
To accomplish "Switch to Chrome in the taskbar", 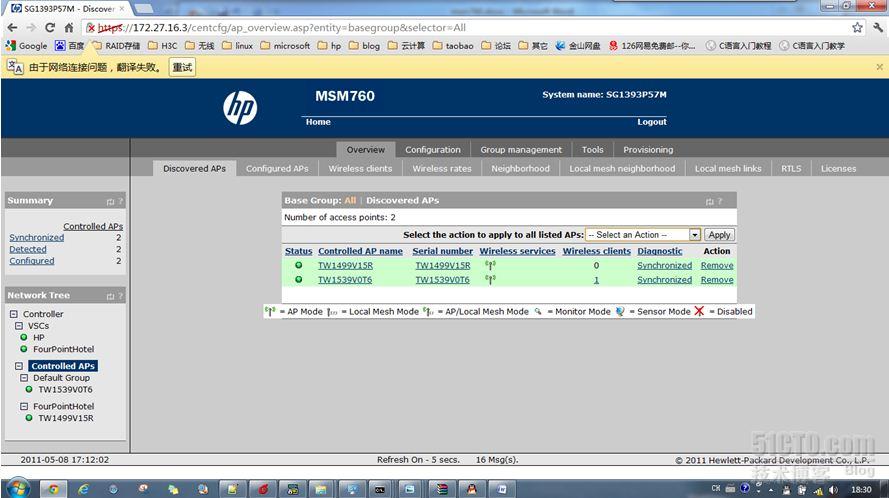I will tap(53, 489).
